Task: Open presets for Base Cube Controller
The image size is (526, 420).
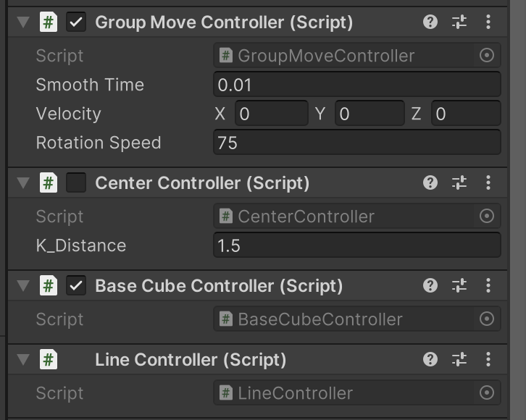Action: [x=459, y=285]
